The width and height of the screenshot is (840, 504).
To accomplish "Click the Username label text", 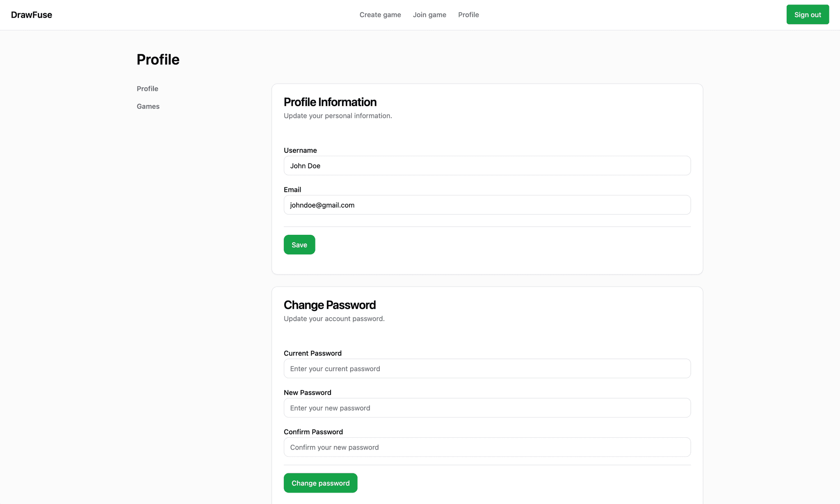I will [300, 150].
